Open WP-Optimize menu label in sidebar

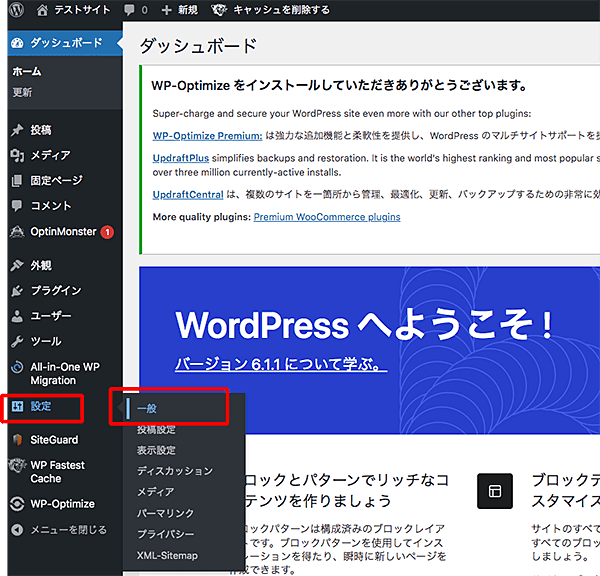click(x=62, y=504)
